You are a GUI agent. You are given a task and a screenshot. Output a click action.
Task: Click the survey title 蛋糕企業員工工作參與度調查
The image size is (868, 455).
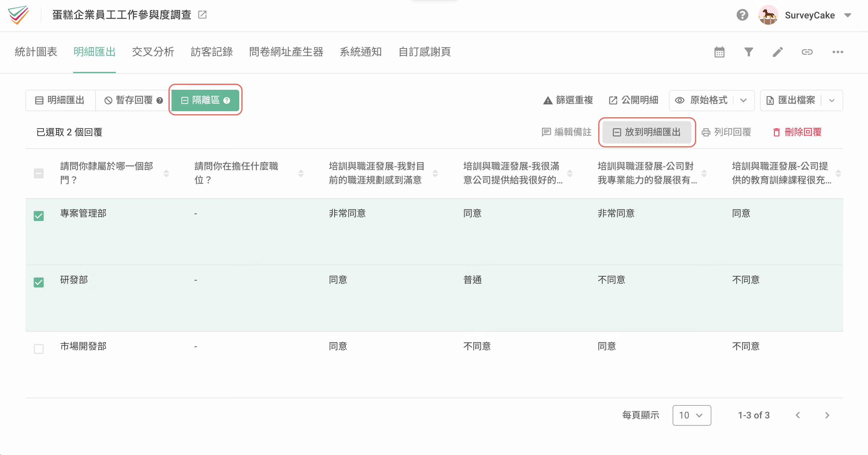click(x=122, y=15)
